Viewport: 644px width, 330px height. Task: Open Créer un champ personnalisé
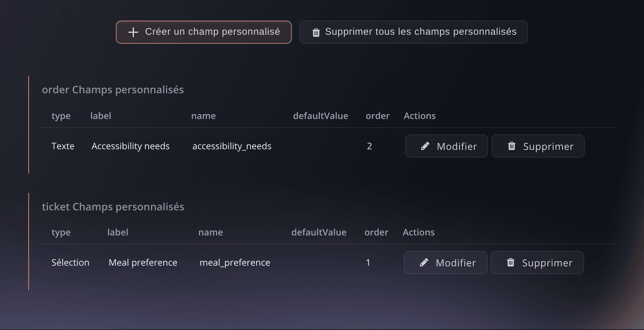click(x=204, y=32)
